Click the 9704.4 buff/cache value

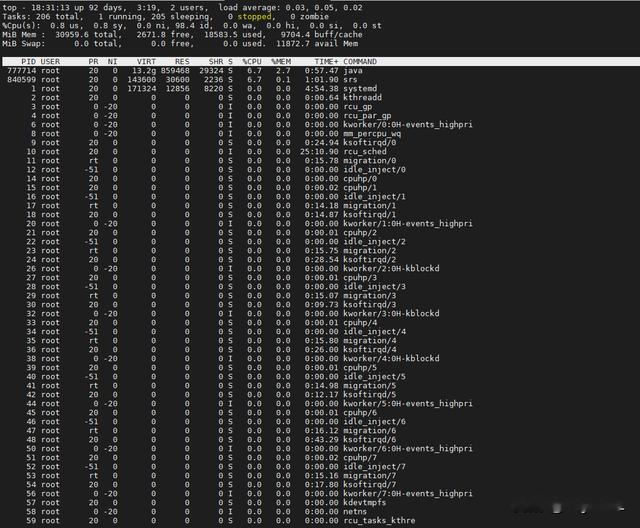click(x=295, y=34)
